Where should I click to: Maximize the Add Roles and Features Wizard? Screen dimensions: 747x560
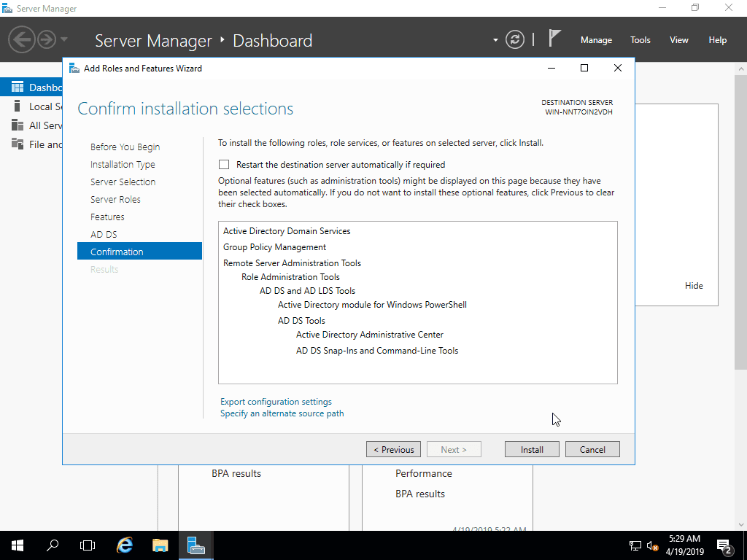(x=584, y=68)
